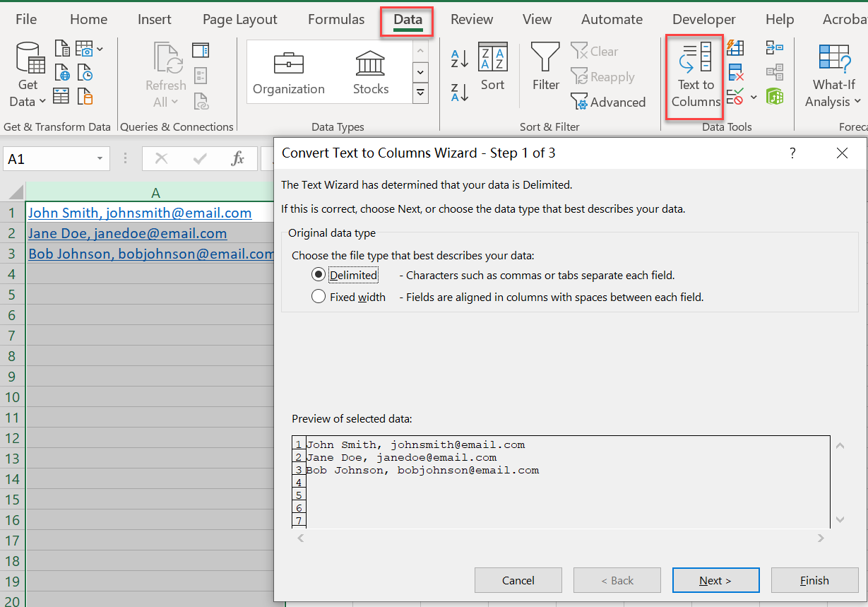Select the Delimited radio button
Viewport: 868px width, 607px height.
click(x=319, y=275)
